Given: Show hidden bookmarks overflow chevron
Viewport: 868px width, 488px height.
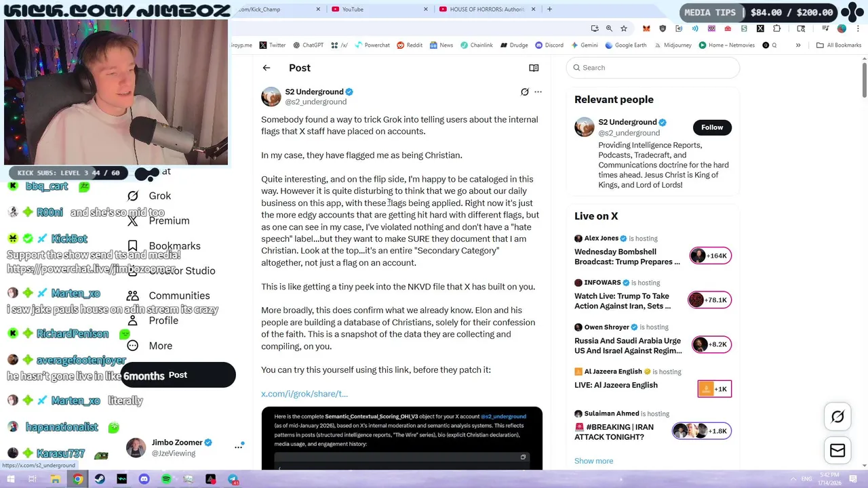Looking at the screenshot, I should (x=798, y=45).
